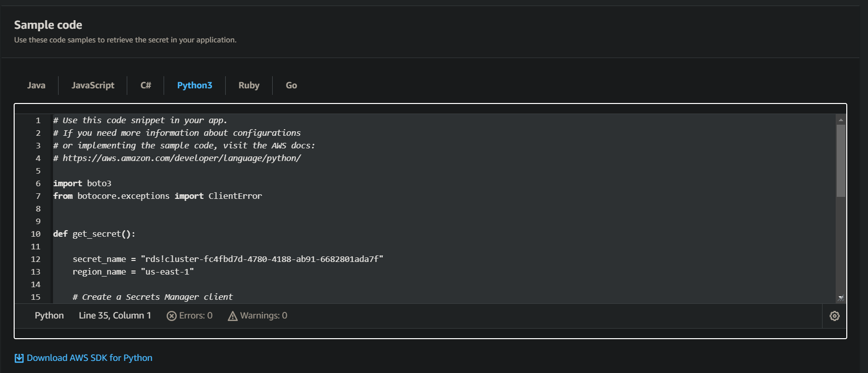
Task: Click the download icon beside AWS SDK link
Action: (x=19, y=358)
